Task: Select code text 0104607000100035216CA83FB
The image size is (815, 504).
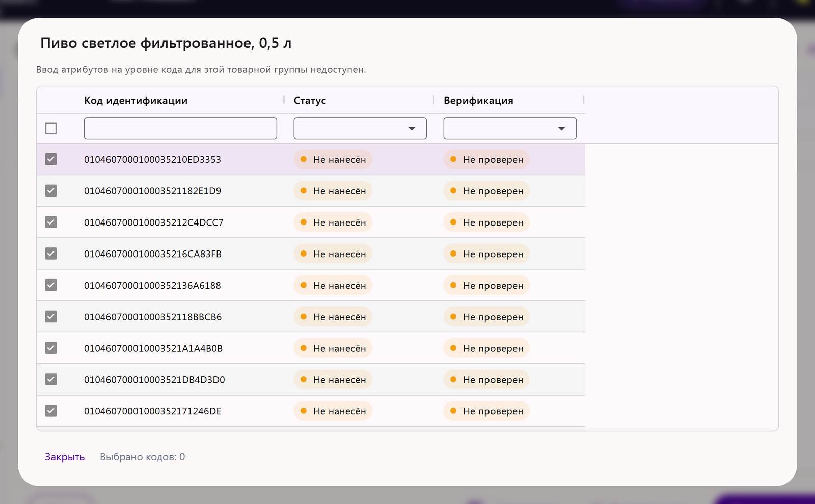Action: tap(152, 254)
